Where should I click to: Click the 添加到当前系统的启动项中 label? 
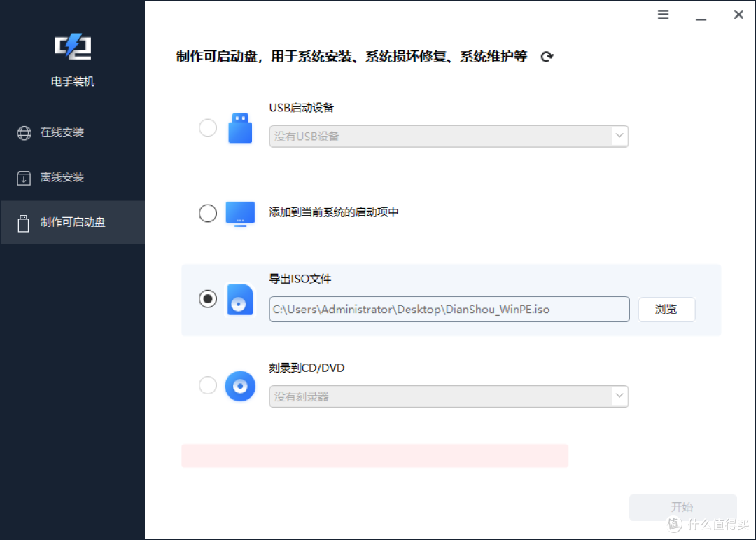coord(334,212)
